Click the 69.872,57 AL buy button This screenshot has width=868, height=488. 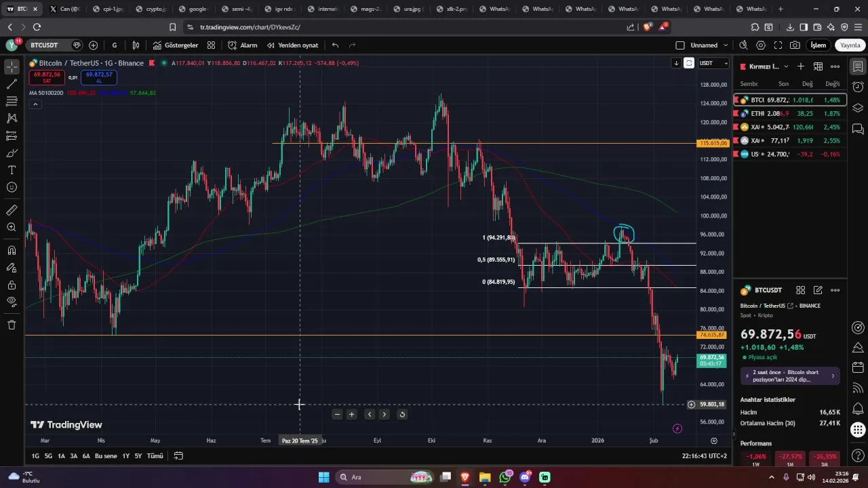click(x=99, y=77)
